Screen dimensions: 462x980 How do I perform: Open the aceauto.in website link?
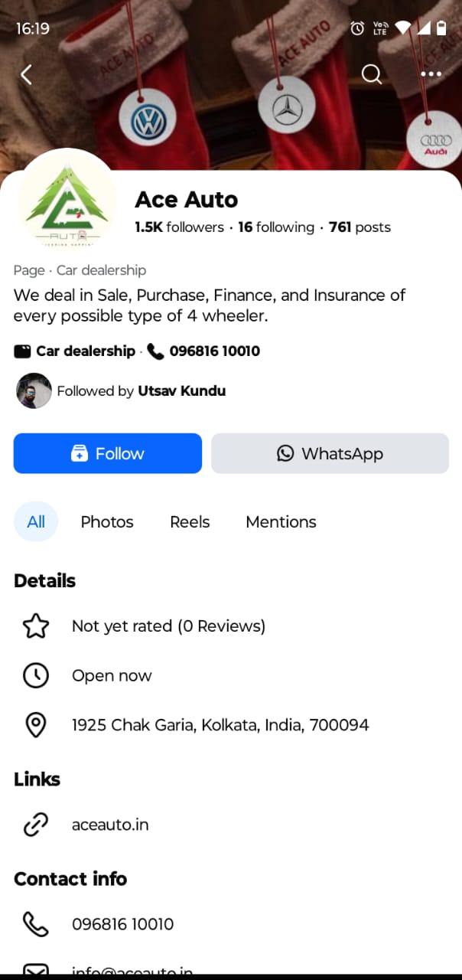tap(110, 825)
